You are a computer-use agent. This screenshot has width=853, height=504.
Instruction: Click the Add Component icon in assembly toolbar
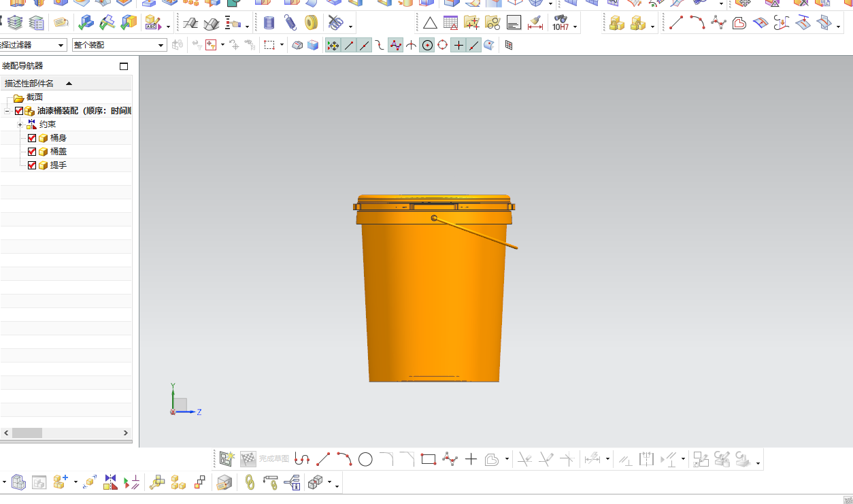tap(61, 482)
